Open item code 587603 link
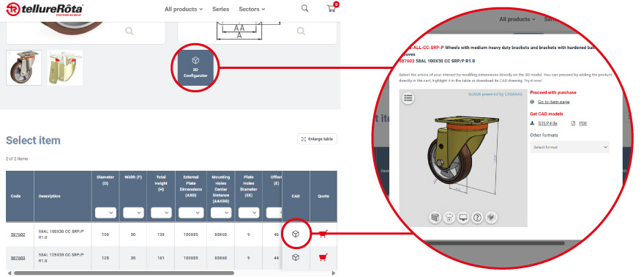The image size is (644, 277). point(18,258)
